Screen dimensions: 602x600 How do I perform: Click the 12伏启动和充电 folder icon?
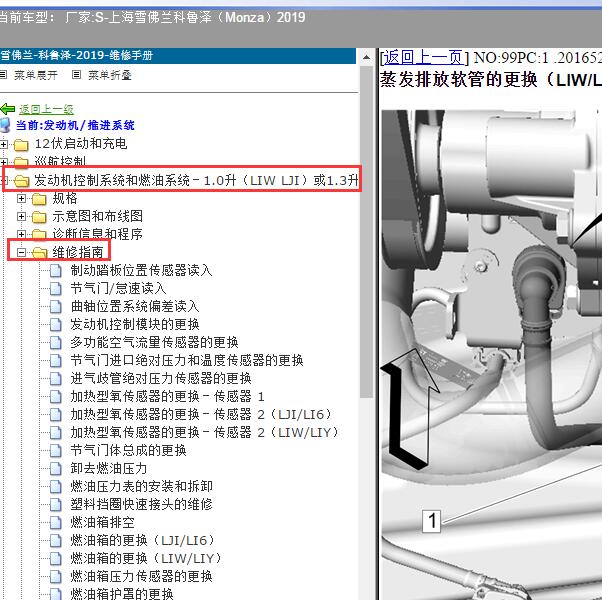click(x=21, y=145)
